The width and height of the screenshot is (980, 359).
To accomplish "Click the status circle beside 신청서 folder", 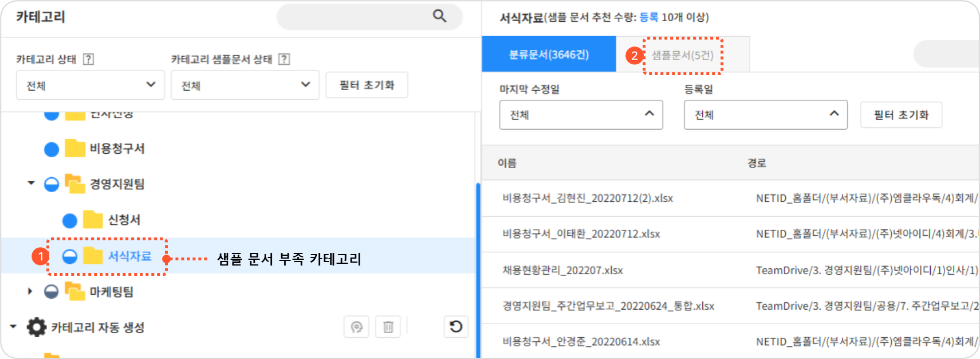I will 70,220.
